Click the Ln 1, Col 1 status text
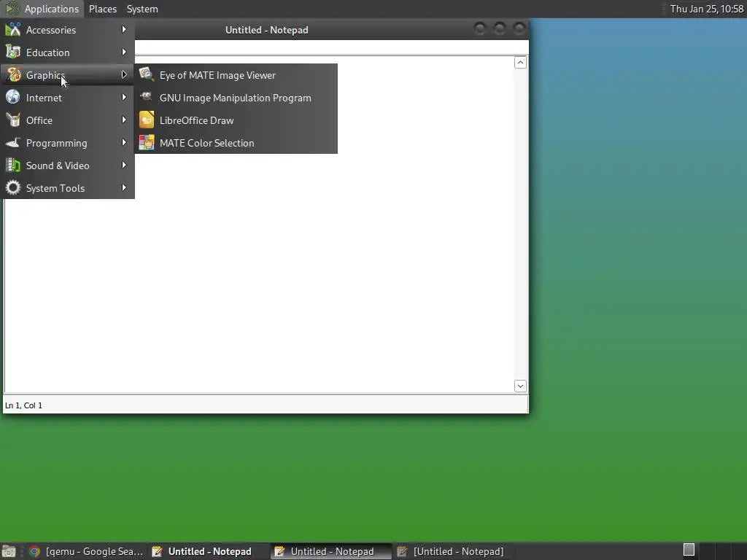The image size is (747, 560). (x=23, y=405)
